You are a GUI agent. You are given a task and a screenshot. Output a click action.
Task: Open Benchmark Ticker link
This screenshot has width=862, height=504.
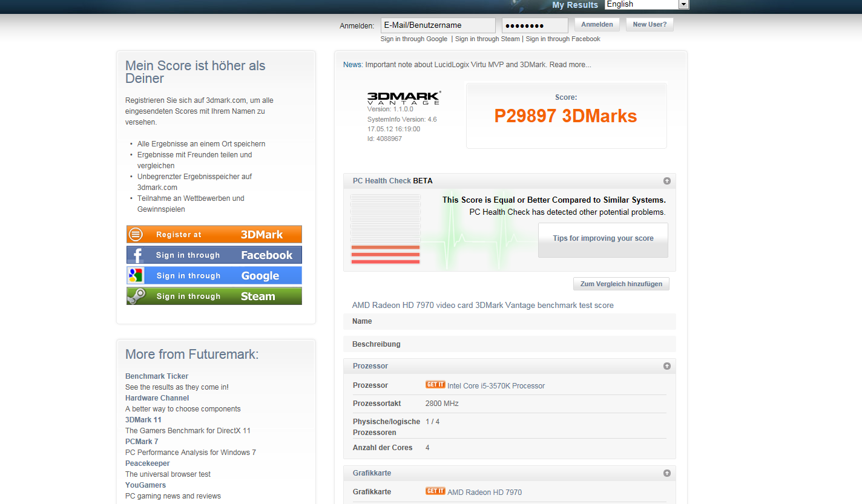pos(157,376)
